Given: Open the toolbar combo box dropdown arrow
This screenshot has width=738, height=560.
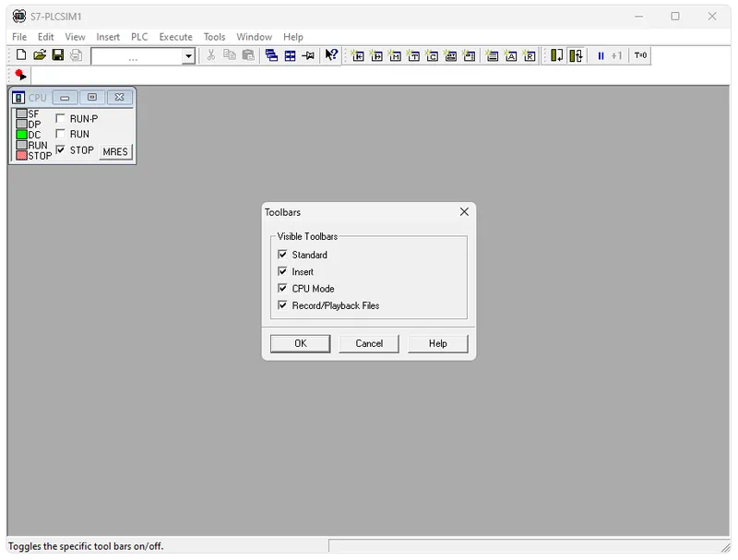Looking at the screenshot, I should click(188, 56).
